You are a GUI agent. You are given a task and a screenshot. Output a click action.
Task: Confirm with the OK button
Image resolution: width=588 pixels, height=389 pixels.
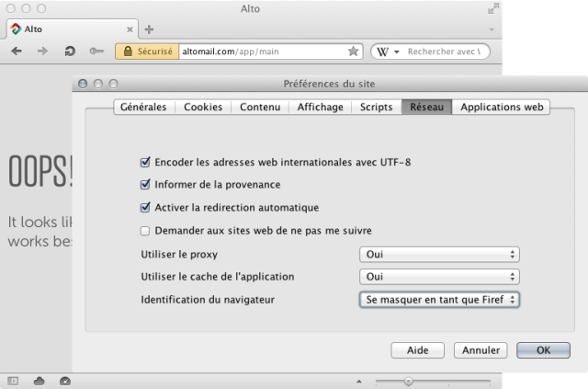[543, 350]
